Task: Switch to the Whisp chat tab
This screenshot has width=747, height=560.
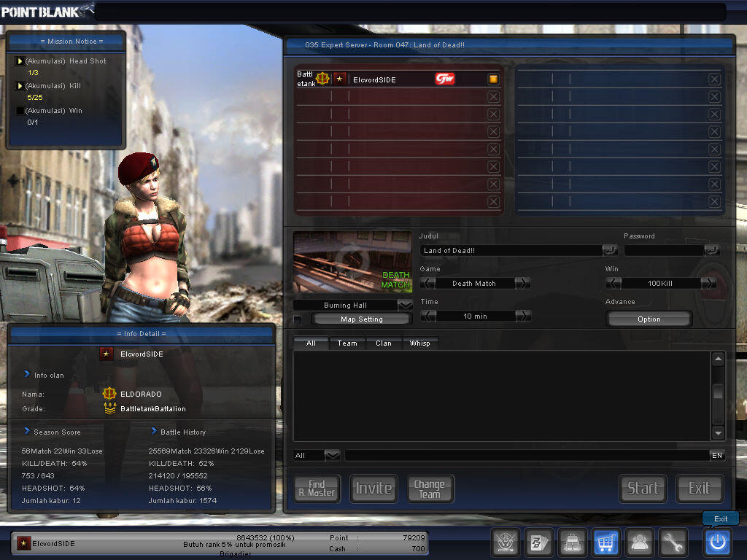Action: pyautogui.click(x=419, y=343)
